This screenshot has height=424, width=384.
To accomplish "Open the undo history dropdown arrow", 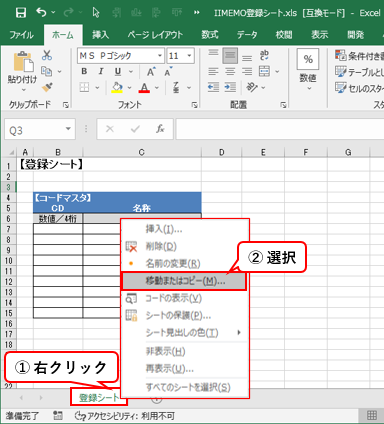I will tap(53, 13).
